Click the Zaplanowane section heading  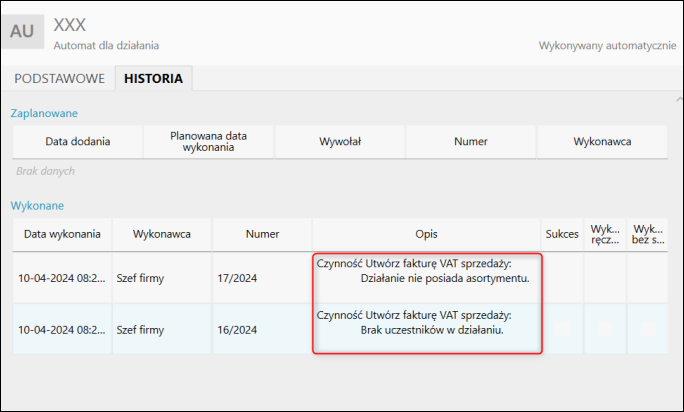[44, 113]
